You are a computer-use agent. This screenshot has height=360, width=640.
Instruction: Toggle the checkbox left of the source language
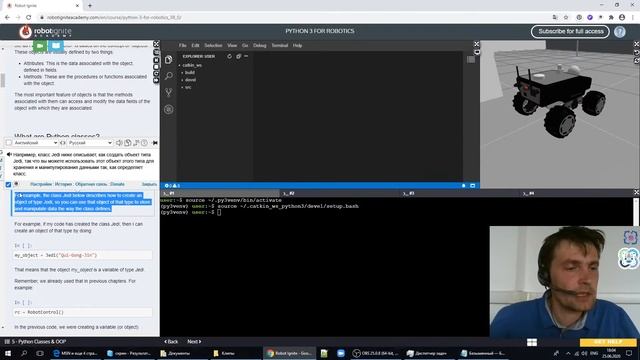[9, 143]
